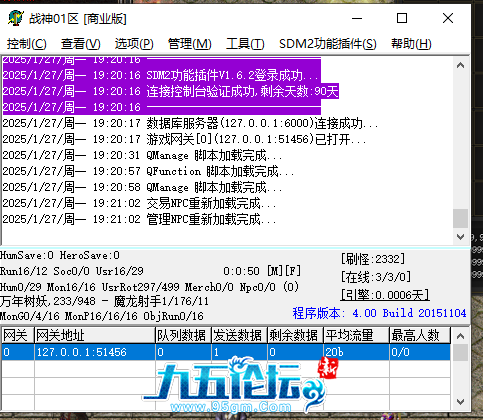This screenshot has height=420, width=483.
Task: Click the 队列数据 column header
Action: [183, 335]
